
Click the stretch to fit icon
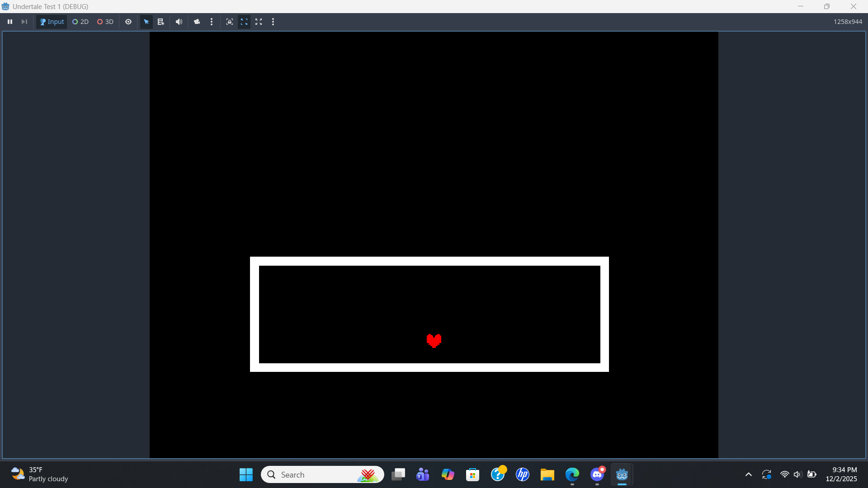pyautogui.click(x=259, y=22)
